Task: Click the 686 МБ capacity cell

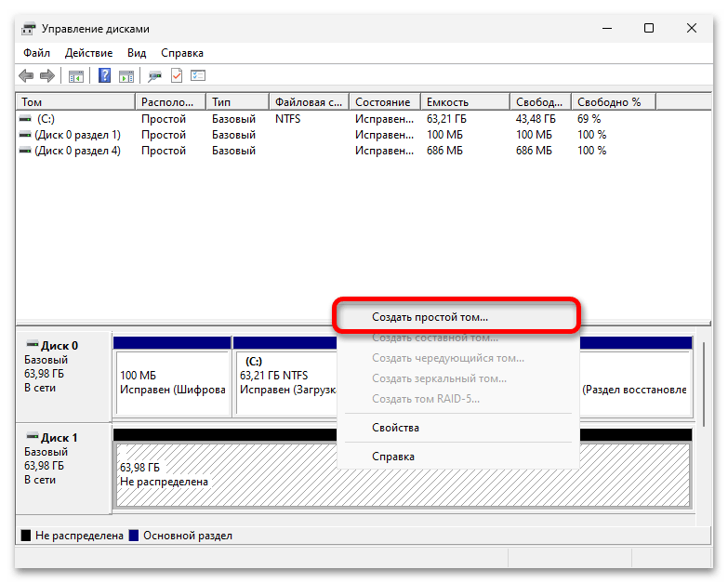Action: click(444, 151)
